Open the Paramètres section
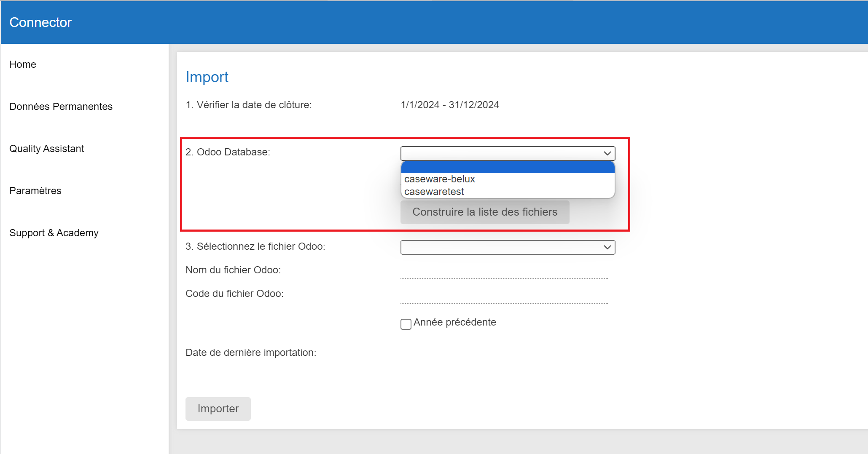This screenshot has width=868, height=454. [35, 191]
